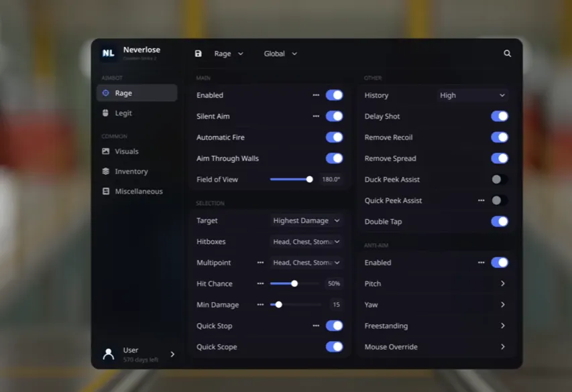Enable Quick Peek Assist
The width and height of the screenshot is (572, 392).
pos(500,200)
